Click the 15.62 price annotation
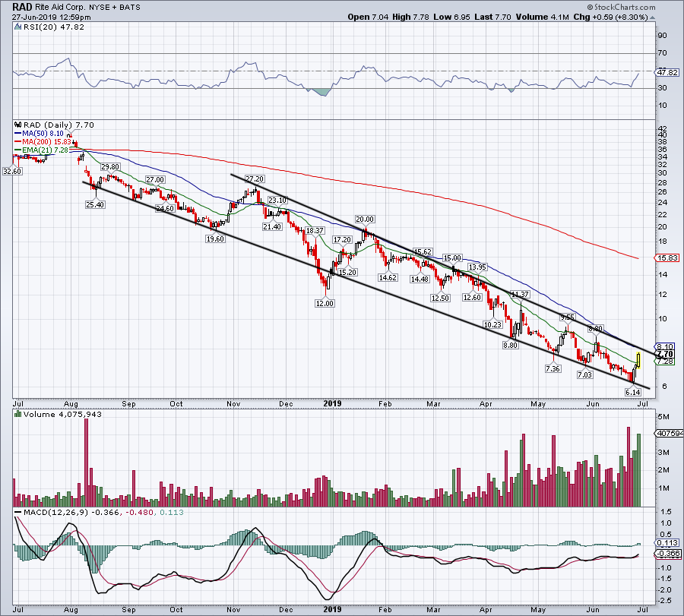 423,252
